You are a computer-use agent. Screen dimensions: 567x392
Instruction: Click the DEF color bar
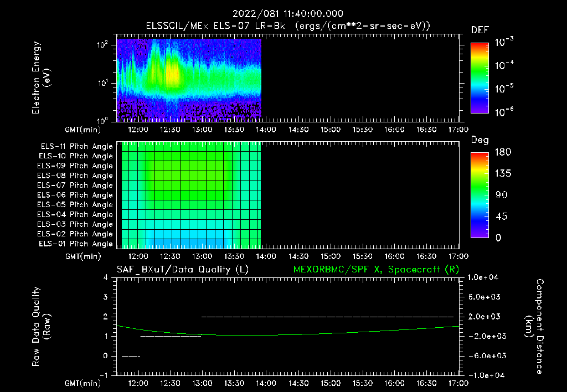480,78
